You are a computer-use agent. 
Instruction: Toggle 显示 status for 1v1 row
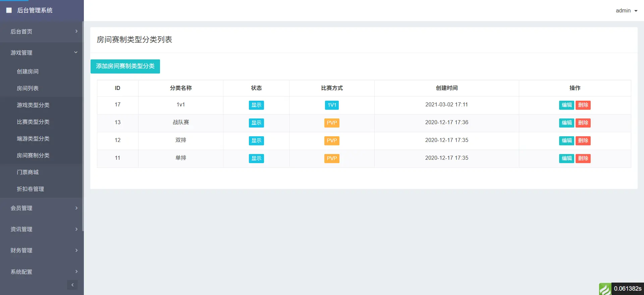256,105
